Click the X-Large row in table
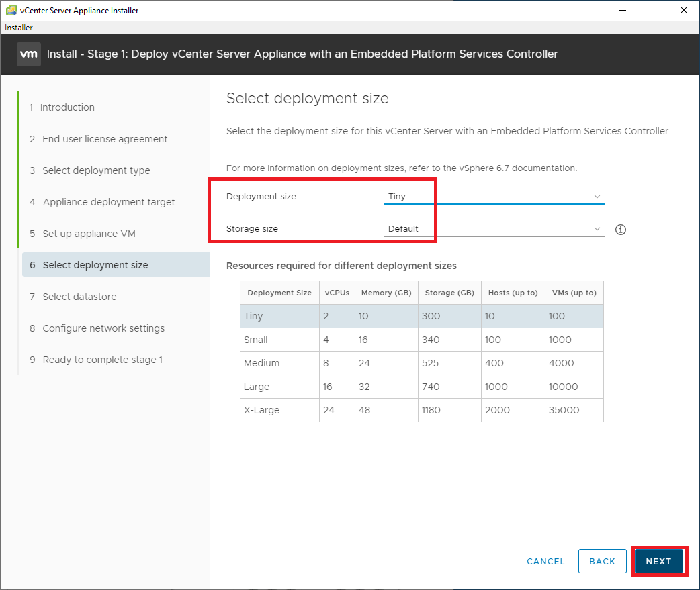This screenshot has width=700, height=590. [x=421, y=410]
